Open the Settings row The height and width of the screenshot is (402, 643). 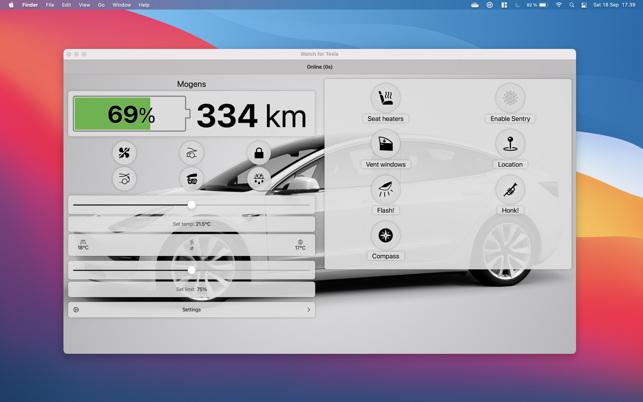tap(192, 310)
